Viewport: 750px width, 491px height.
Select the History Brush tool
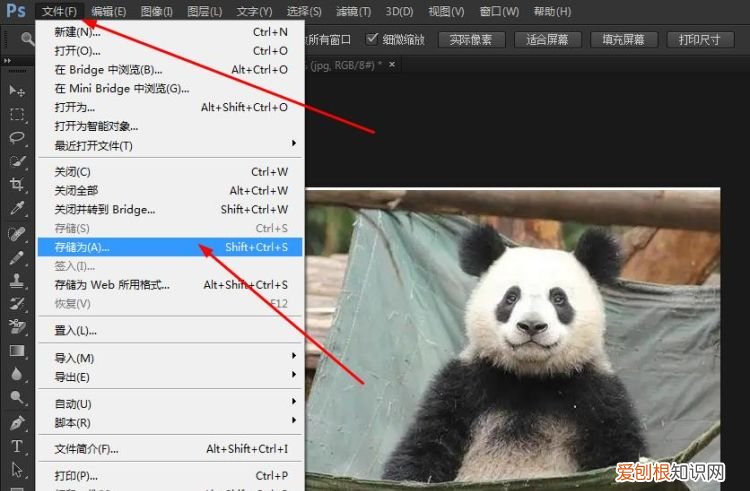tap(17, 304)
